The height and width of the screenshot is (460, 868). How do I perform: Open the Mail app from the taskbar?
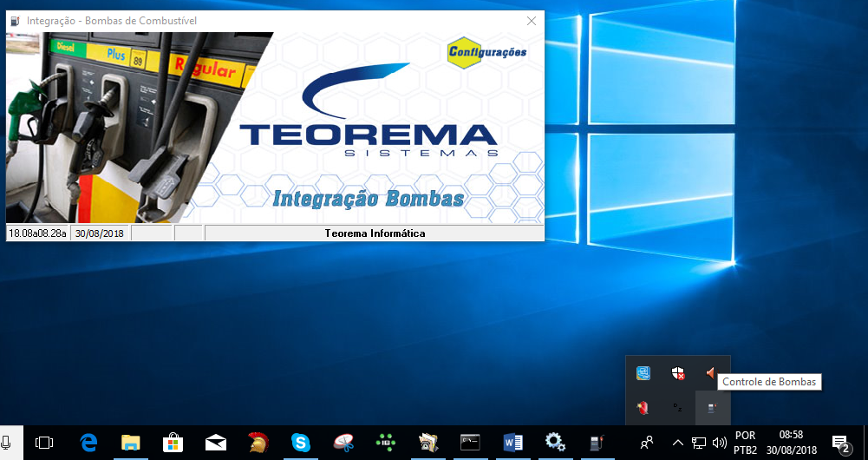[216, 443]
